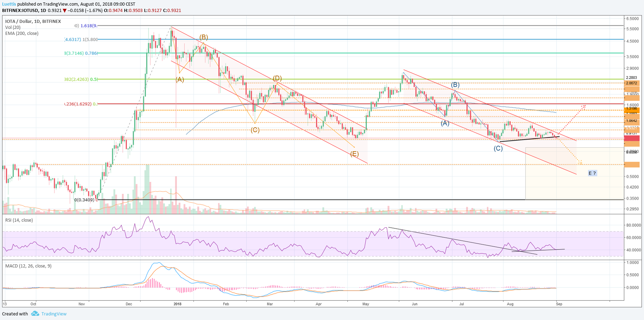Click the red dotted upward projection arrow tip
The height and width of the screenshot is (320, 644).
pyautogui.click(x=584, y=106)
